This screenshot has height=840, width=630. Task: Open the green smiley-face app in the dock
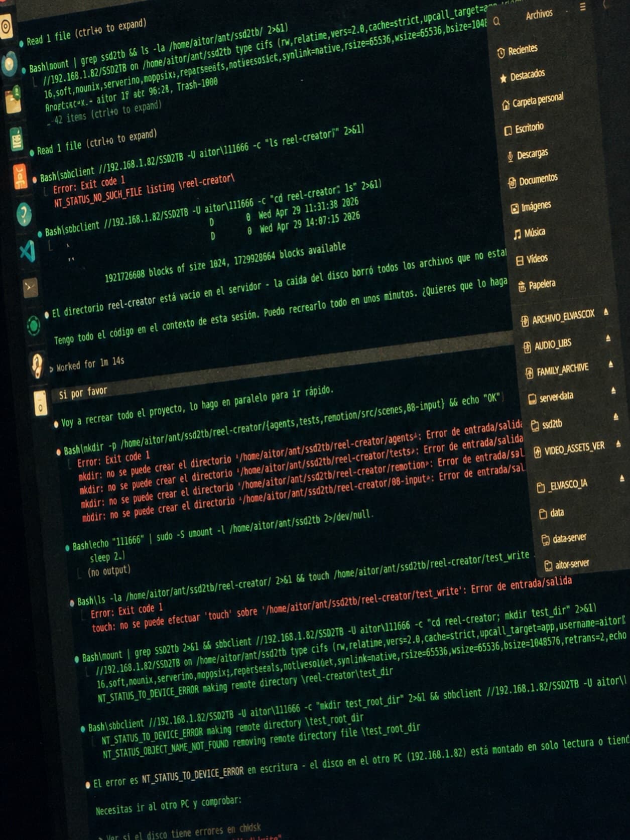pos(17,139)
